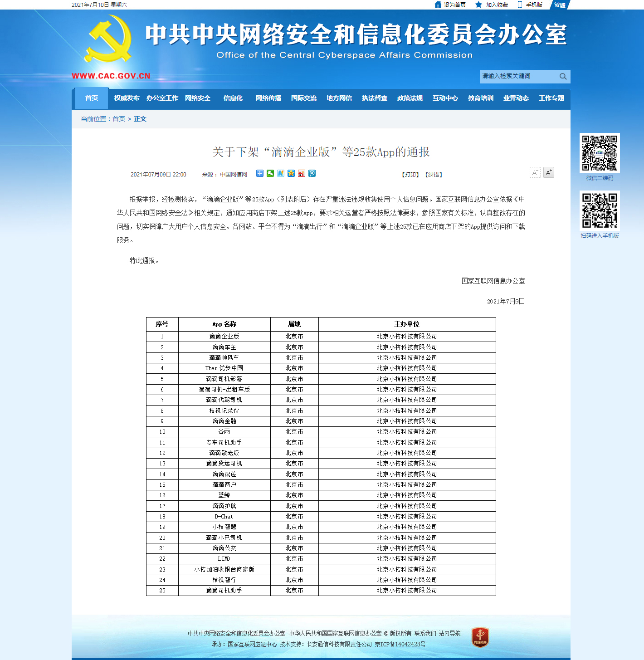Click the WeChat QR code image
The height and width of the screenshot is (660, 644).
600,153
